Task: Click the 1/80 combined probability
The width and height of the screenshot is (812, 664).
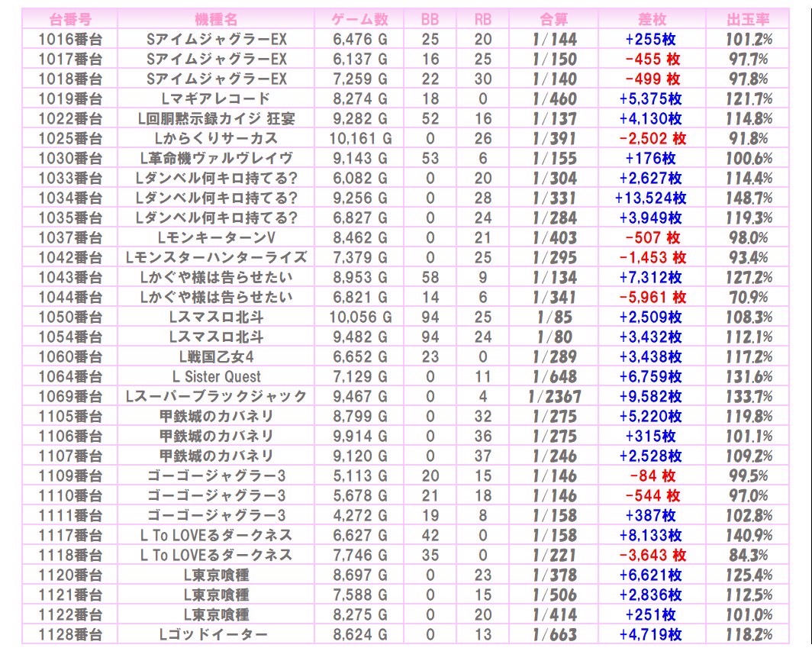Action: pos(555,337)
